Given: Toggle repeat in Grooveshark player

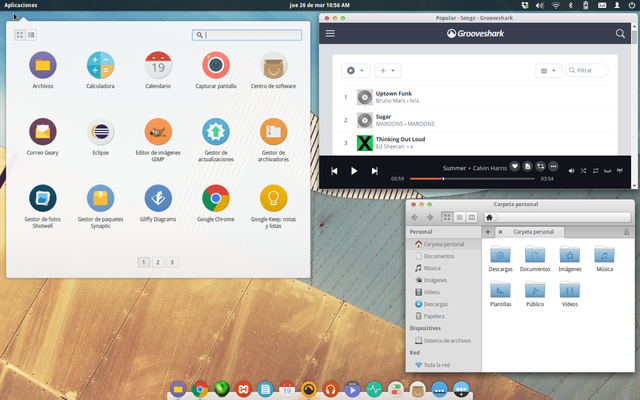Looking at the screenshot, I should 596,171.
